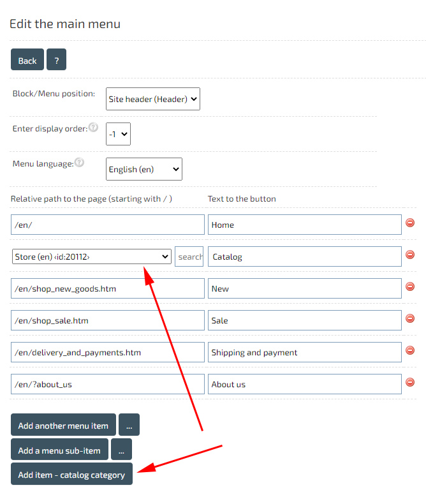
Task: Click Add another menu item
Action: (x=63, y=425)
